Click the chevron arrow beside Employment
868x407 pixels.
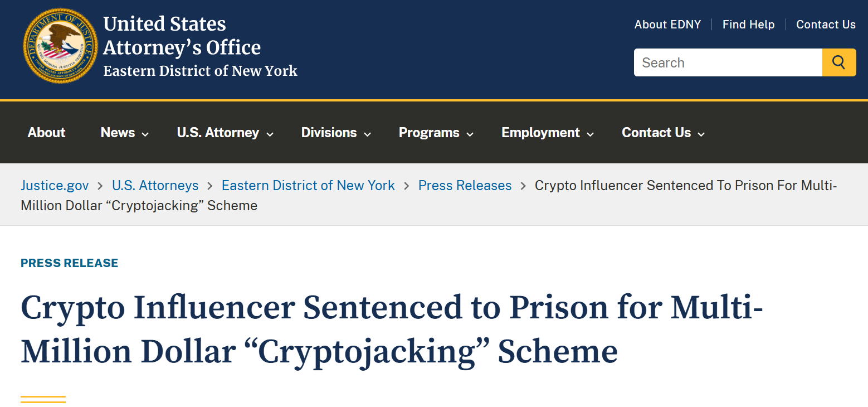(x=590, y=134)
